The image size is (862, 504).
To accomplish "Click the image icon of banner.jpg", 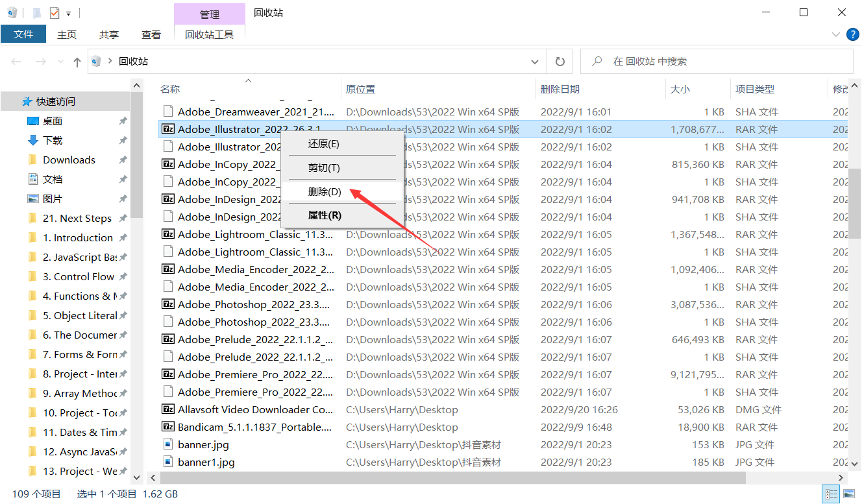I will tap(168, 444).
